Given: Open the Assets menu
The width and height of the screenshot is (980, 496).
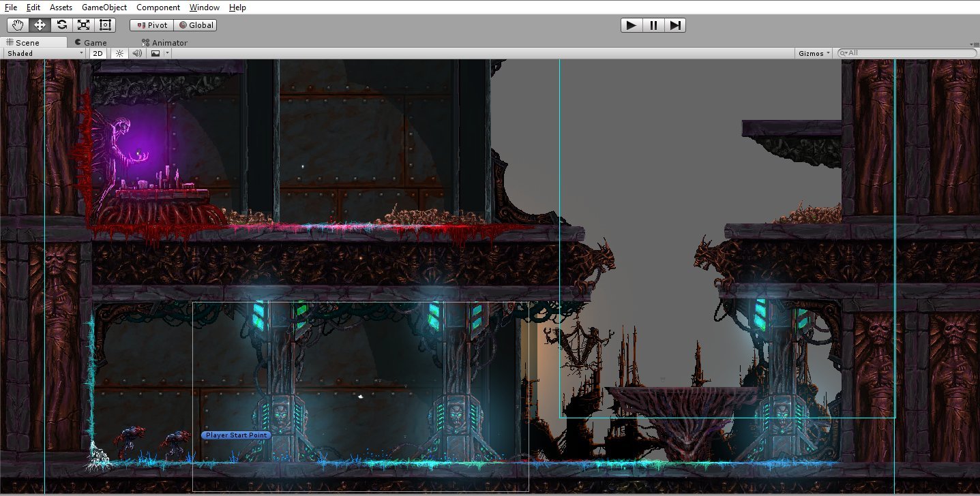Looking at the screenshot, I should pos(61,7).
